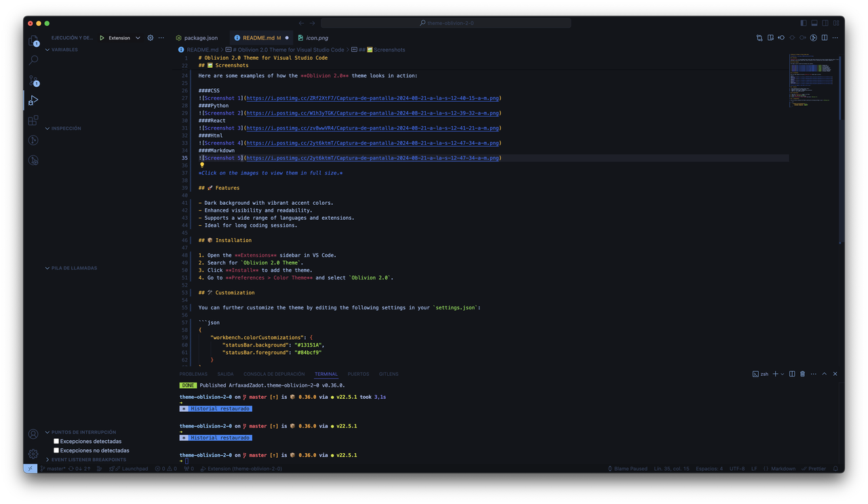Go forward with navigation arrow
868x504 pixels.
(313, 23)
